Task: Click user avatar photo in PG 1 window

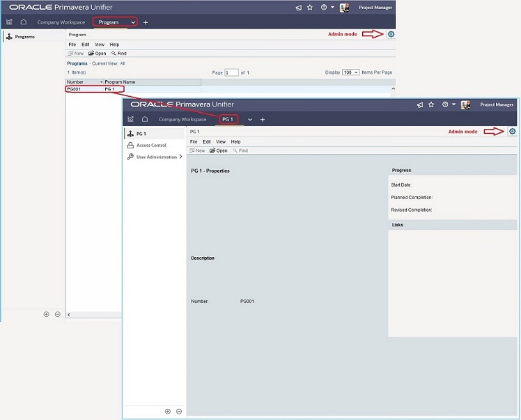Action: [465, 105]
